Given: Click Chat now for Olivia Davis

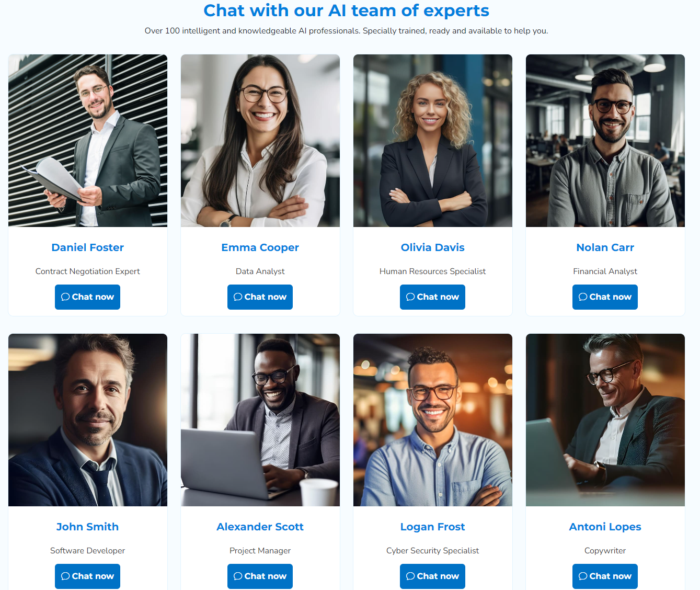Looking at the screenshot, I should (x=432, y=297).
